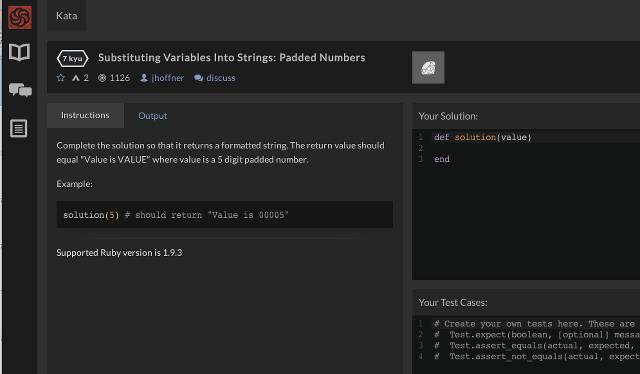Click the upvote count 2
Viewport: 640px width, 374px height.
(86, 78)
